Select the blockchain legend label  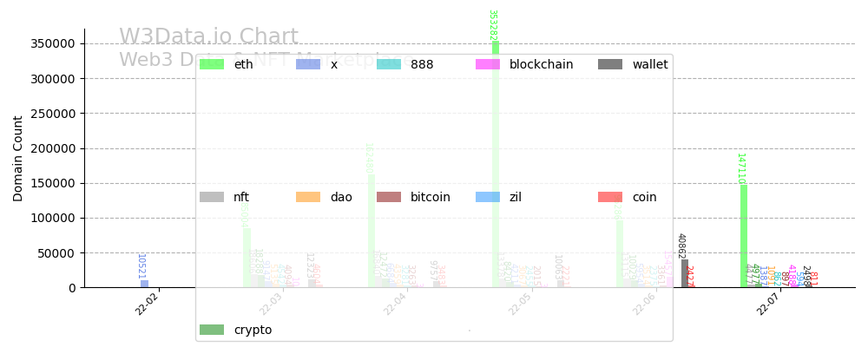coord(541,64)
